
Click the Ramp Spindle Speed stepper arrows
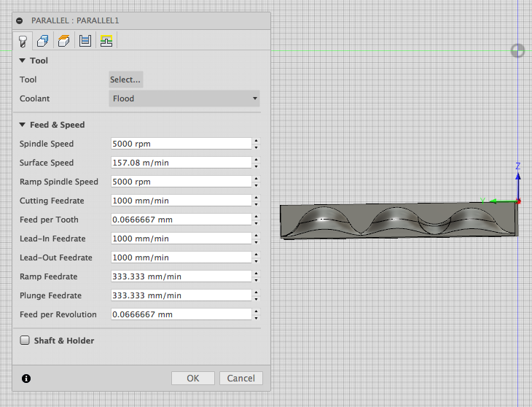[256, 182]
